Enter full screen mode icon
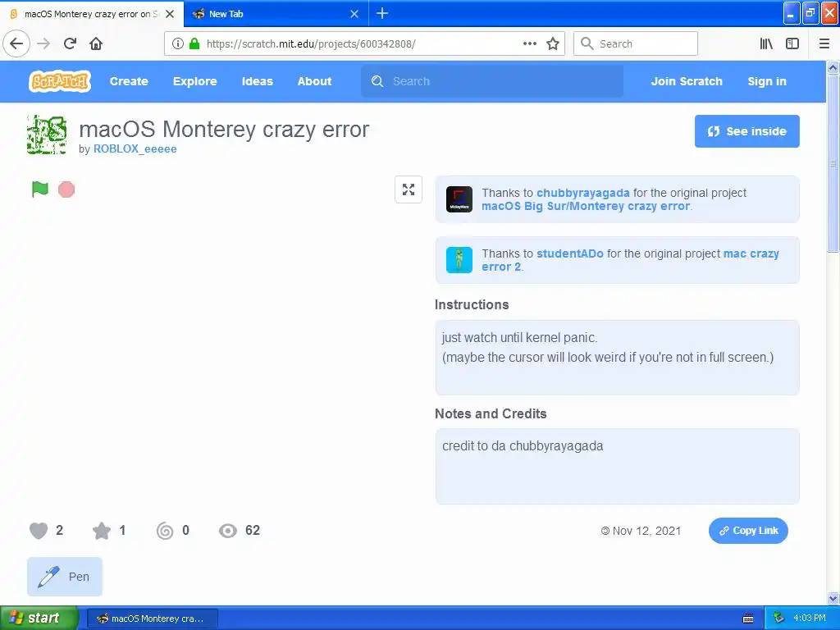This screenshot has height=630, width=840. click(409, 189)
